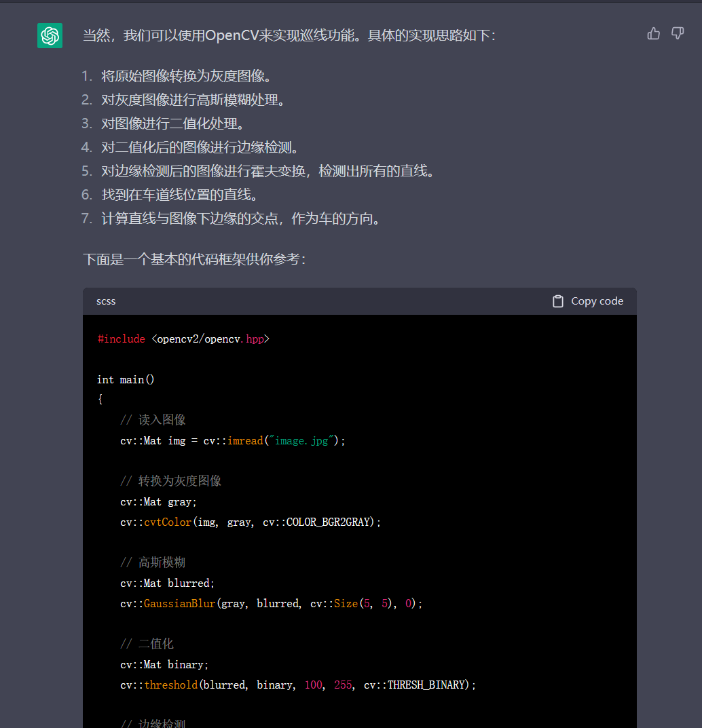Image resolution: width=702 pixels, height=728 pixels.
Task: Click the 'cv::Mat gray;' line
Action: tap(158, 502)
